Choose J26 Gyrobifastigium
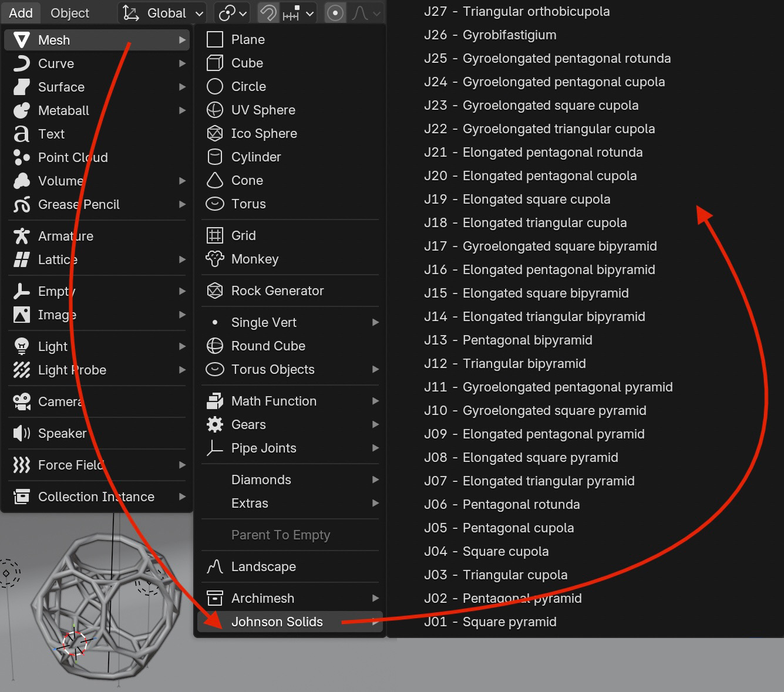The height and width of the screenshot is (692, 784). pos(490,35)
